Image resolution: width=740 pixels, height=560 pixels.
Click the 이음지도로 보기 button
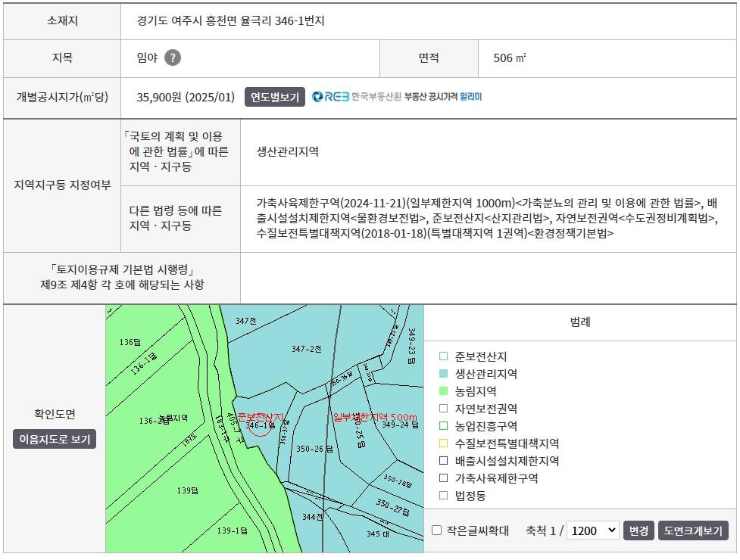[x=55, y=439]
